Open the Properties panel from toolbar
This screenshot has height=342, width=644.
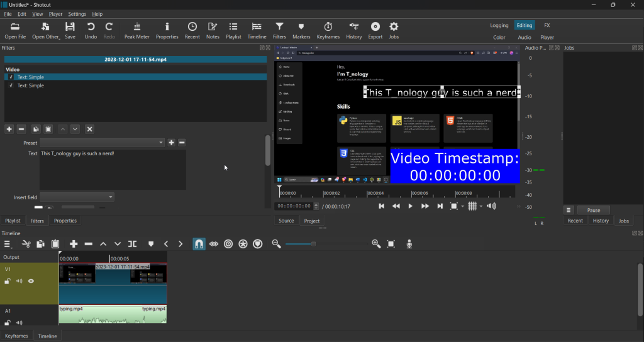(x=167, y=31)
